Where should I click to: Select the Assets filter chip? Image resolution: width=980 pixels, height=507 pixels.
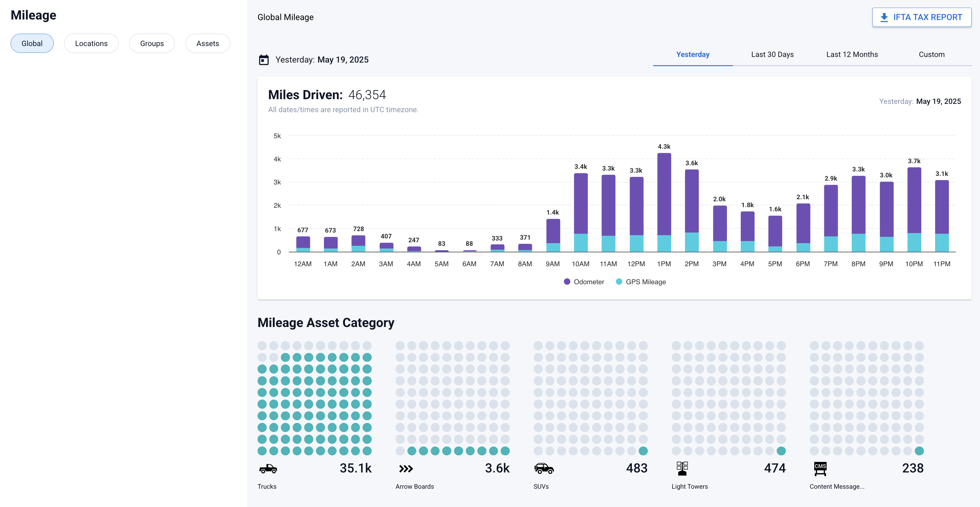click(207, 43)
